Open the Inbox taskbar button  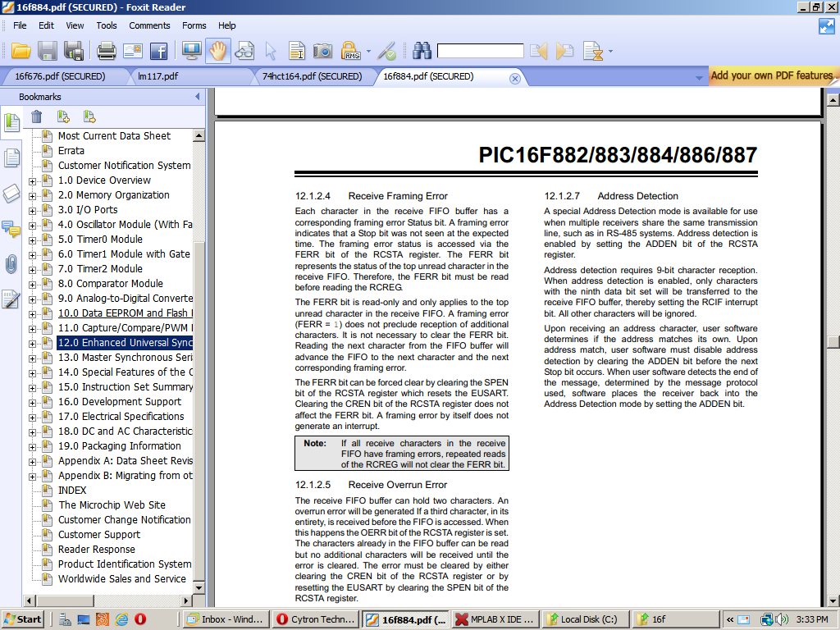(225, 619)
